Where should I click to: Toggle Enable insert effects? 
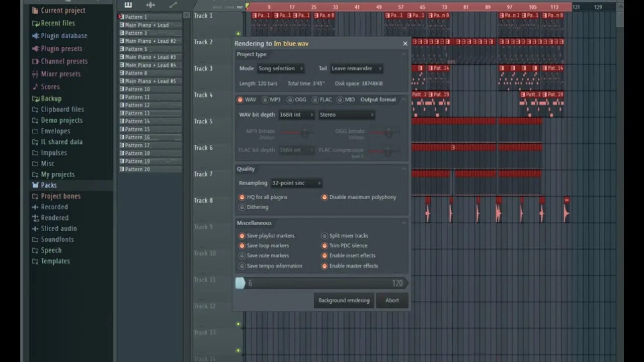point(325,255)
